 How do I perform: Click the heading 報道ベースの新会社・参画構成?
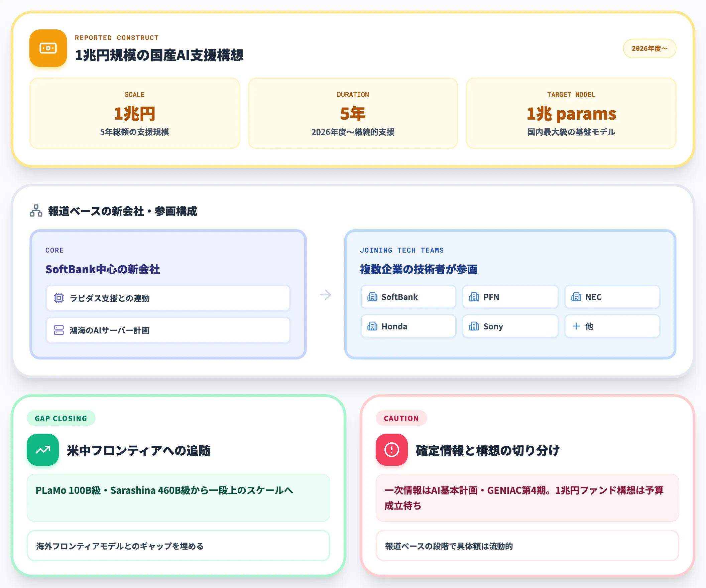point(122,211)
